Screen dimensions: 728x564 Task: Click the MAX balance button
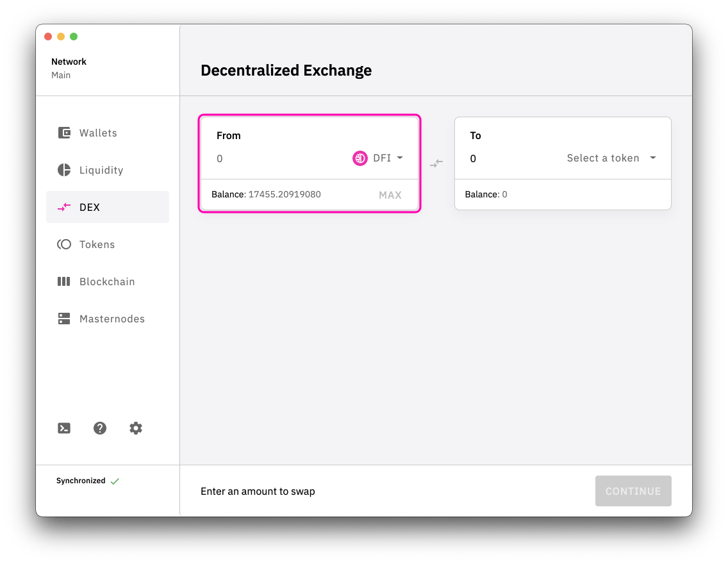pos(390,195)
